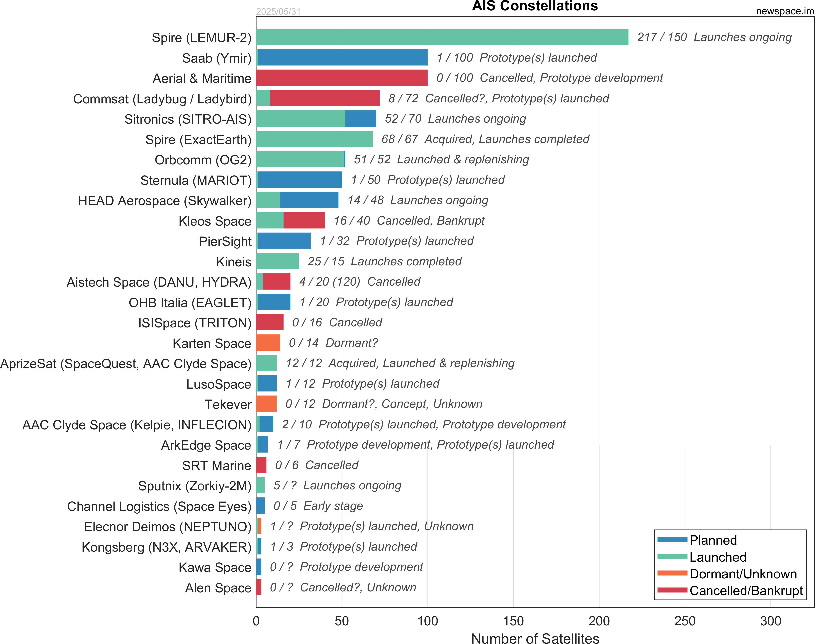Viewport: 815px width, 644px height.
Task: Click the orange Tekever bar
Action: (x=267, y=403)
